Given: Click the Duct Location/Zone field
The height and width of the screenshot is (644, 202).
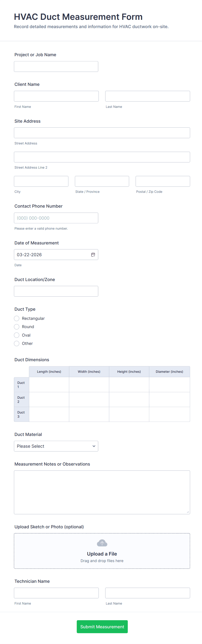Looking at the screenshot, I should pos(56,291).
